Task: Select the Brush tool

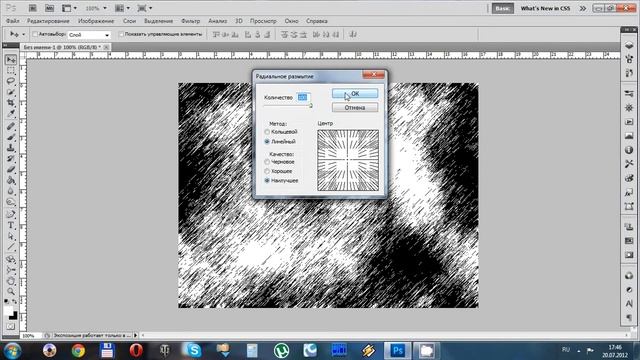Action: pyautogui.click(x=11, y=137)
